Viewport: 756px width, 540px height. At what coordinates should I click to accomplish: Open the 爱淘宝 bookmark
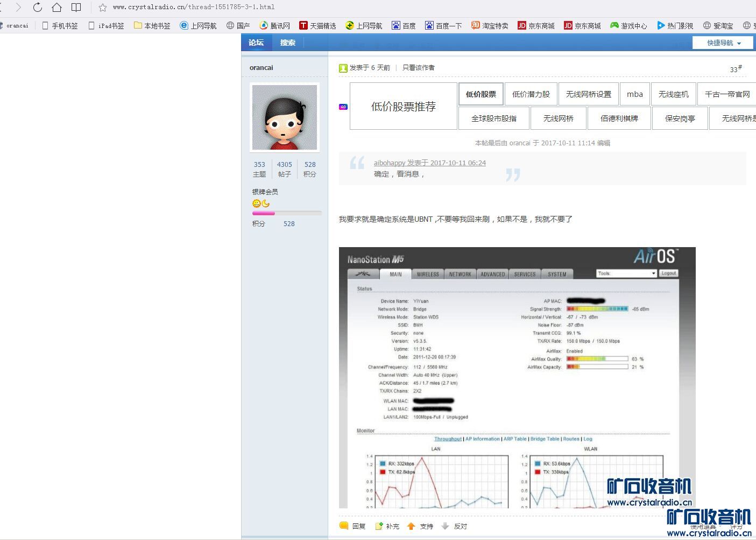coord(718,25)
